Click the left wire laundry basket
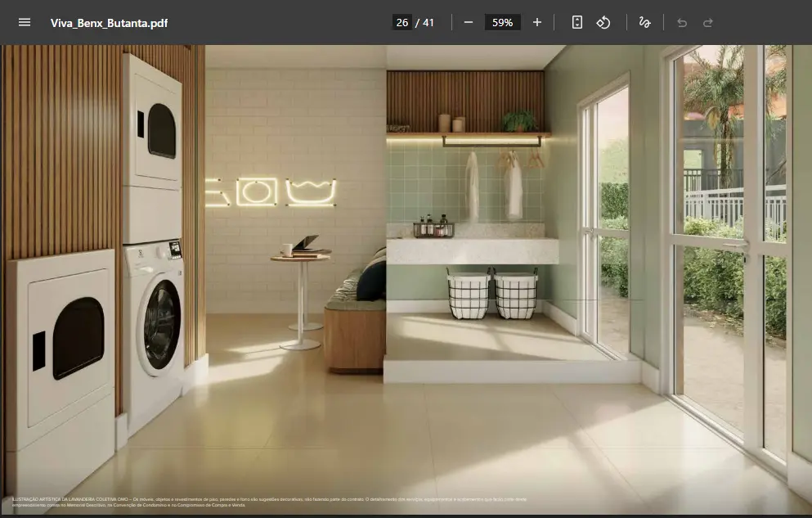This screenshot has height=518, width=812. (x=469, y=295)
